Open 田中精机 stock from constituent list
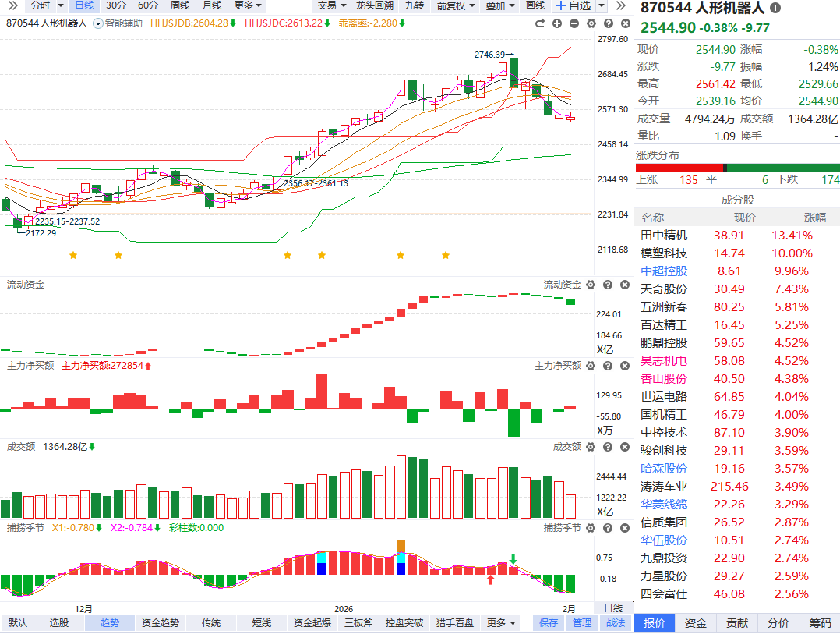The height and width of the screenshot is (634, 840). pyautogui.click(x=664, y=235)
